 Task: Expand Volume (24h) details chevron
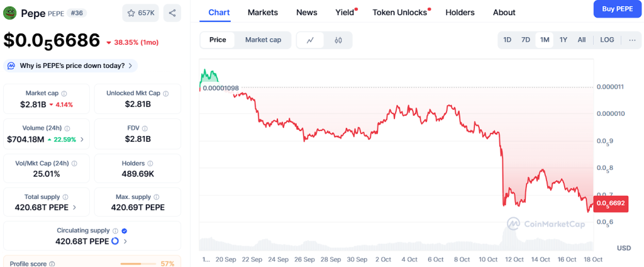[x=82, y=140]
